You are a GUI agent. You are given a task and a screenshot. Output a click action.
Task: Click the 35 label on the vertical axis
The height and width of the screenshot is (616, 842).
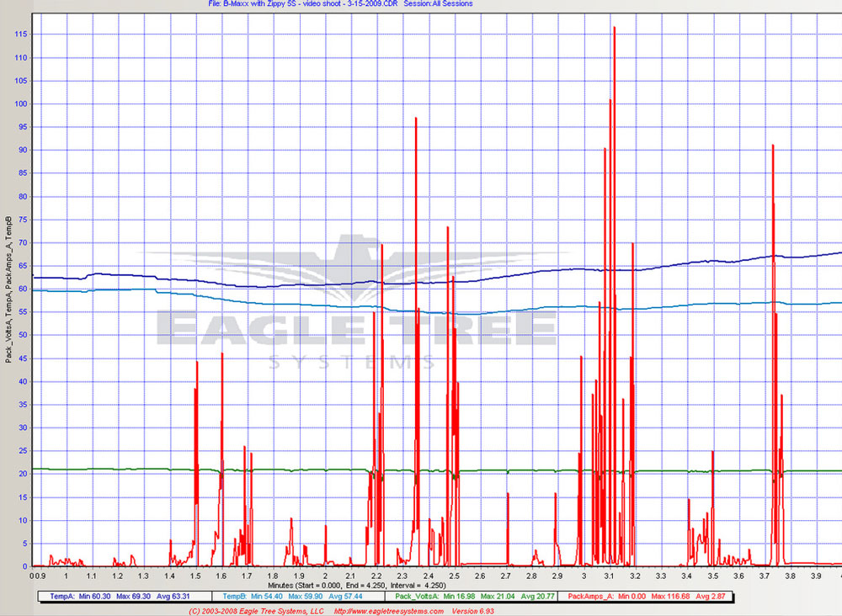(x=23, y=405)
